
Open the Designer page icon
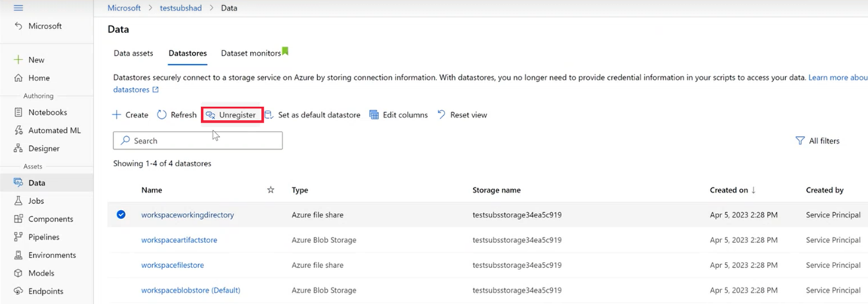[x=19, y=148]
